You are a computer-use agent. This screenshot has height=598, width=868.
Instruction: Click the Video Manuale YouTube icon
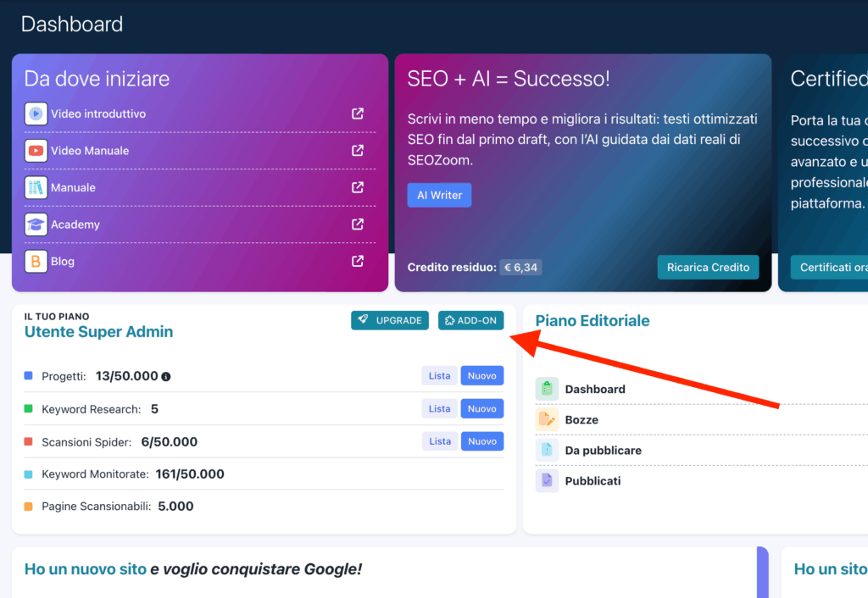(x=36, y=151)
